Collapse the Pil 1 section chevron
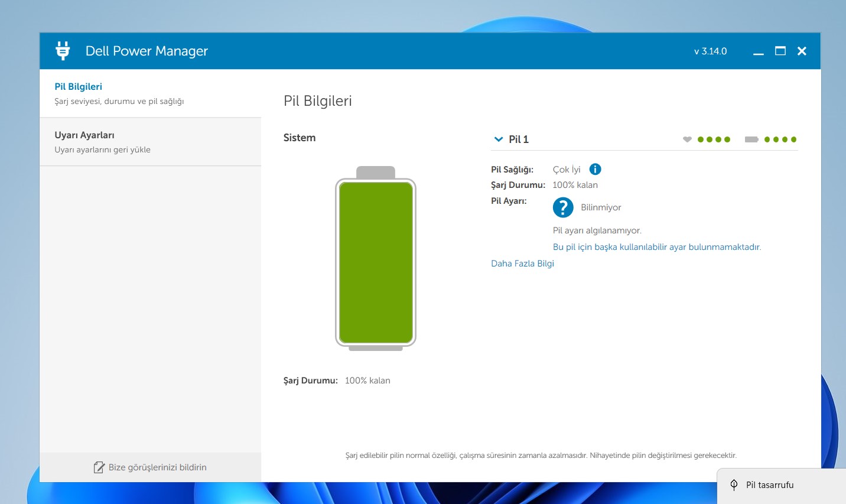Viewport: 846px width, 504px height. tap(498, 139)
